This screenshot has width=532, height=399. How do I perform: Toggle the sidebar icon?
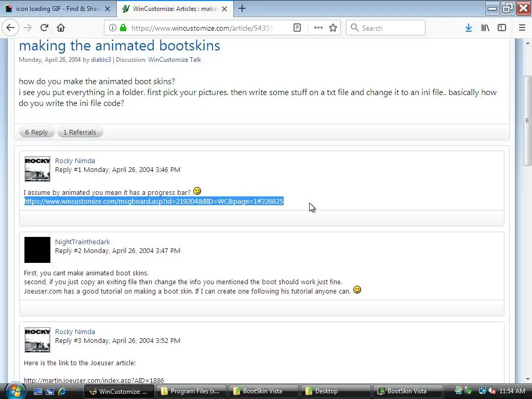coord(502,28)
